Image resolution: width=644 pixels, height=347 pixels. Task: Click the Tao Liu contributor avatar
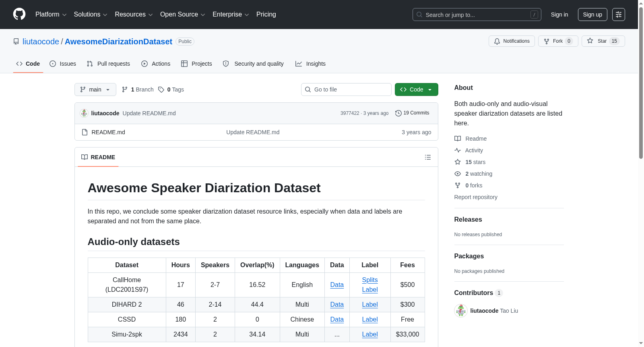461,311
